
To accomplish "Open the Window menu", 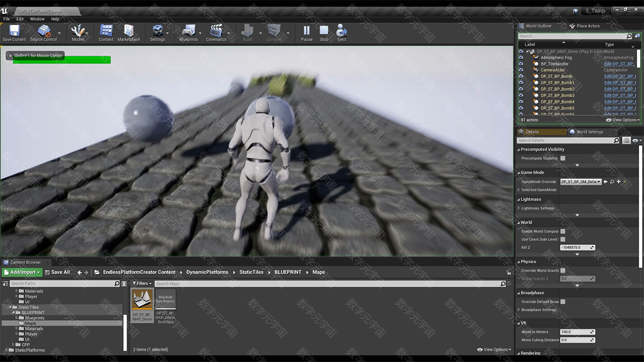I will pos(37,19).
